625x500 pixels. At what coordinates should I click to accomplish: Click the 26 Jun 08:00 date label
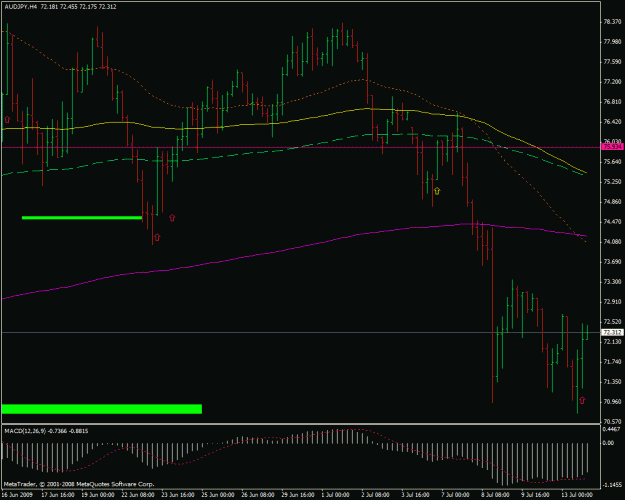point(257,495)
